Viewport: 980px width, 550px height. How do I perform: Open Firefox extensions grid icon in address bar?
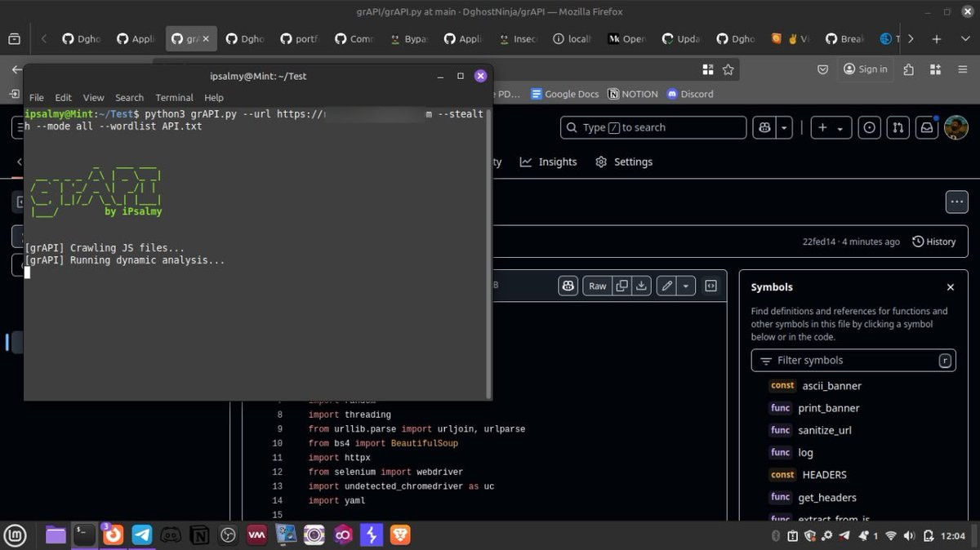[707, 69]
